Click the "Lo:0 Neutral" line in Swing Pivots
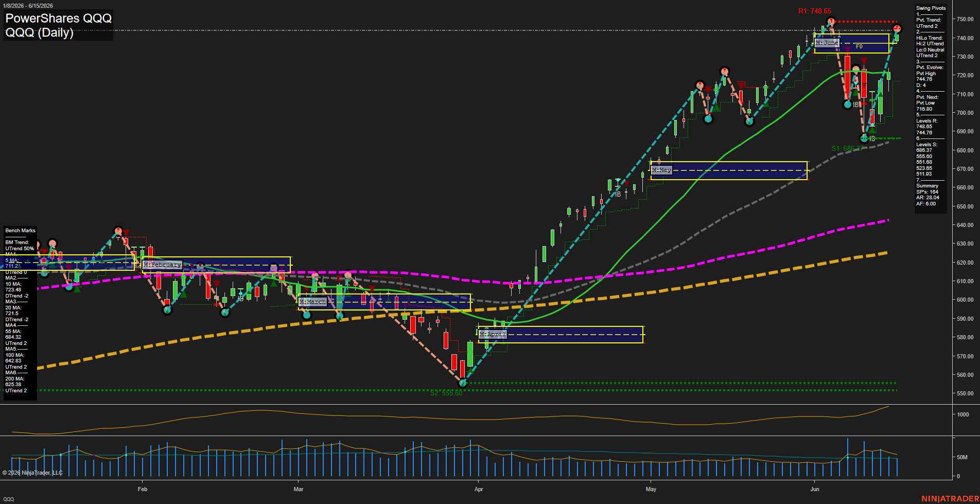The image size is (980, 504). (x=931, y=50)
